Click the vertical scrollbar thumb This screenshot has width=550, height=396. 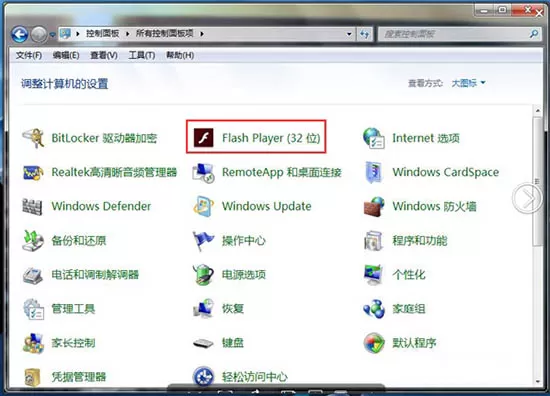pos(538,182)
